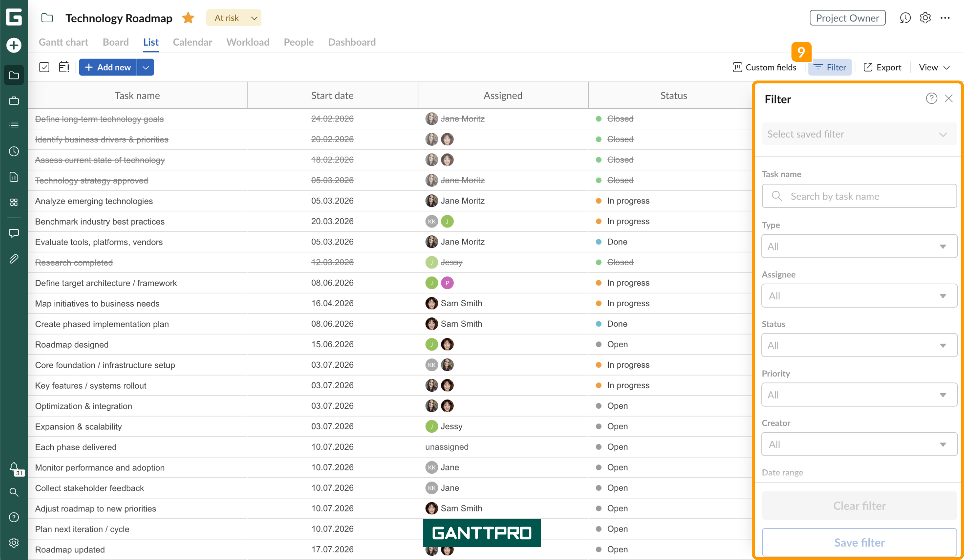This screenshot has width=964, height=560.
Task: Open project history clock icon in header
Action: 905,18
